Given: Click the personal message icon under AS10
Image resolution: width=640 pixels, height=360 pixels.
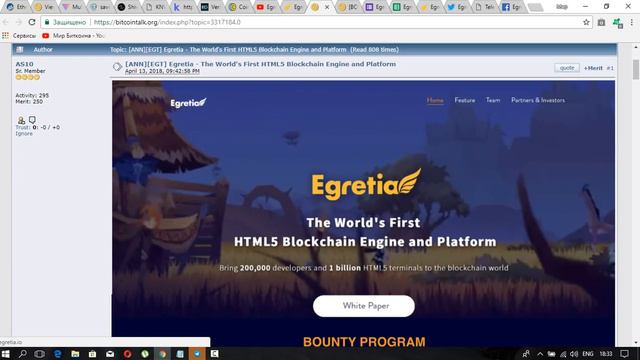Looking at the screenshot, I should coord(32,120).
